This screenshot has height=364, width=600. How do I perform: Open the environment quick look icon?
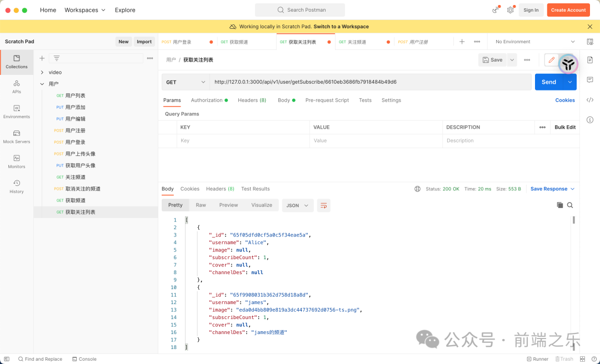pyautogui.click(x=590, y=42)
